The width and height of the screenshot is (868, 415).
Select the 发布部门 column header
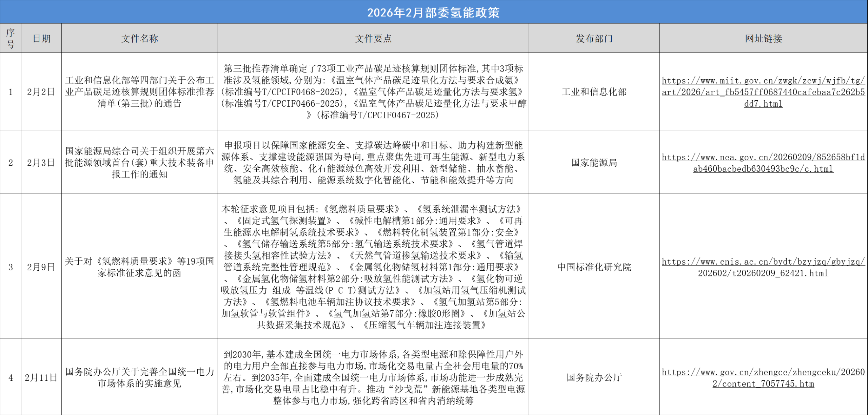594,38
